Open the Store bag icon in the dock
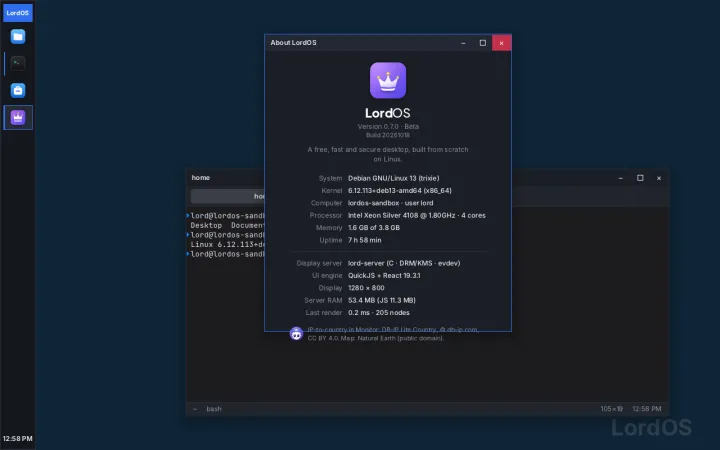 [18, 90]
